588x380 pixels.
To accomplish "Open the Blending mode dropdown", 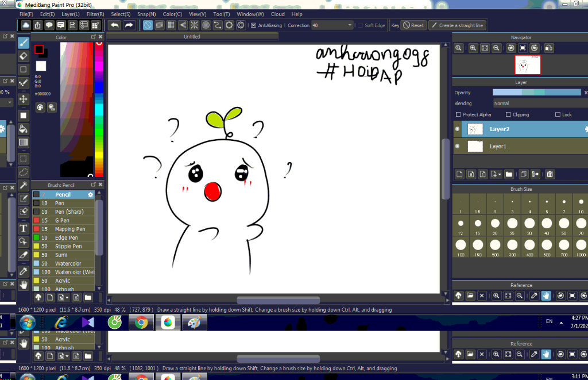I will [540, 103].
